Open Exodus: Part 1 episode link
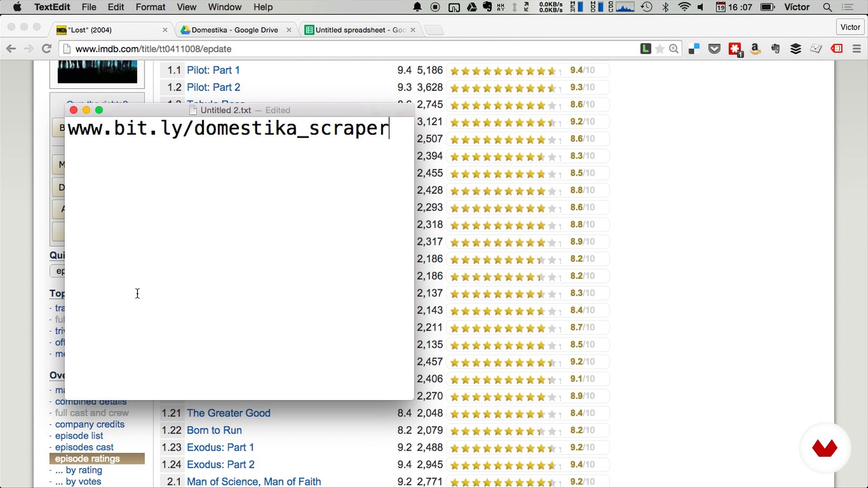The image size is (868, 488). click(221, 447)
